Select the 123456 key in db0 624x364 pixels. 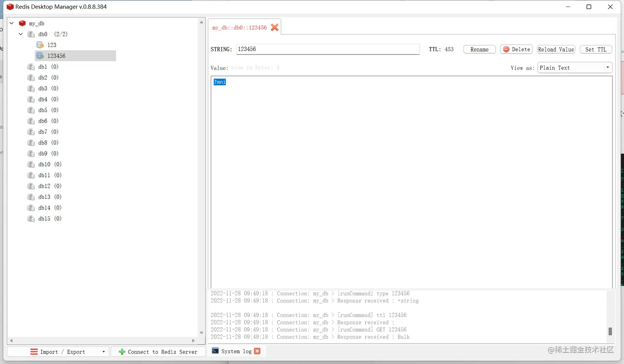point(75,56)
